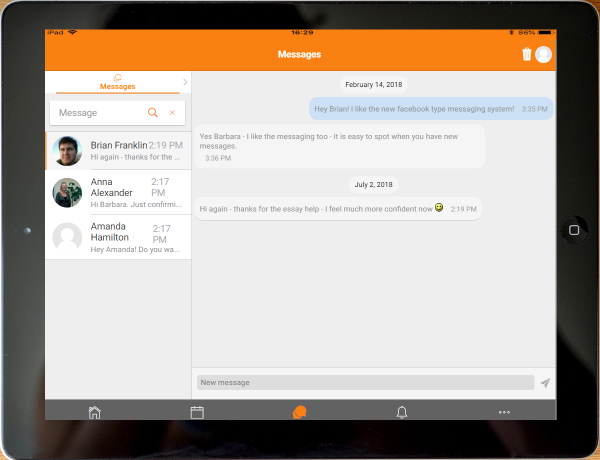The image size is (600, 460).
Task: Clear the search with the X icon
Action: pos(172,113)
